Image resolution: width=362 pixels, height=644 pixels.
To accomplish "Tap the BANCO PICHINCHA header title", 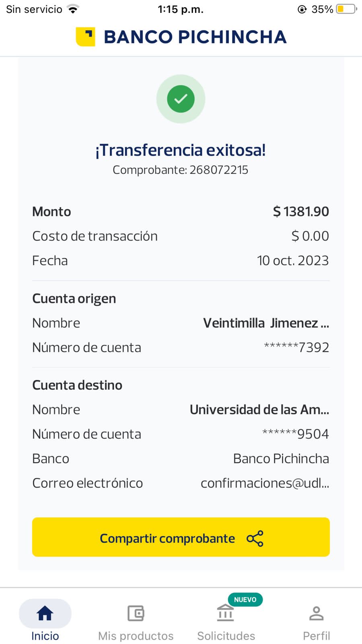I will click(x=195, y=37).
